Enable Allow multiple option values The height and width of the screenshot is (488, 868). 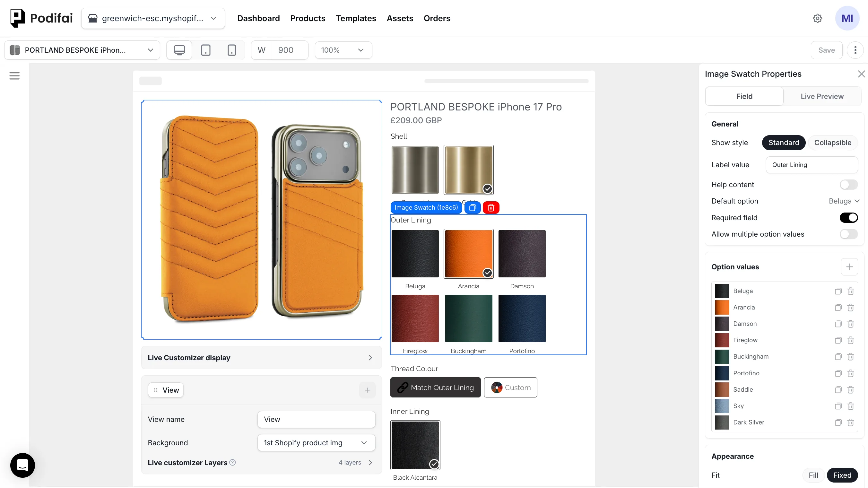pyautogui.click(x=848, y=234)
